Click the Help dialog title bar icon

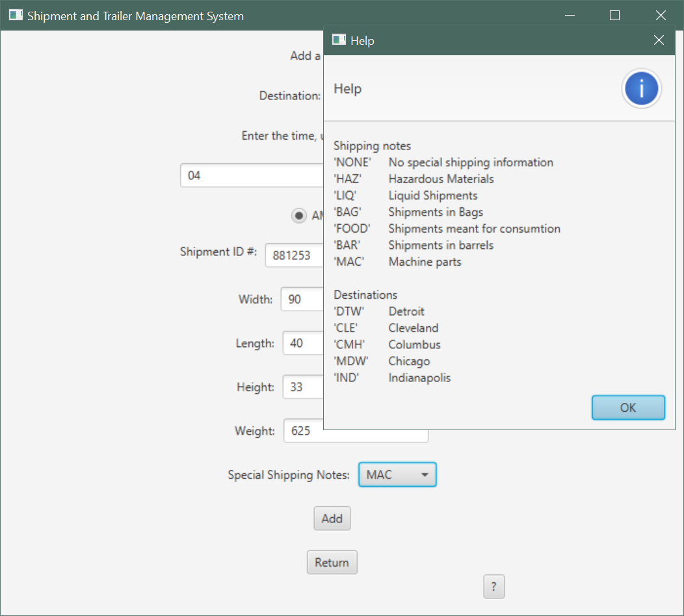click(x=339, y=40)
